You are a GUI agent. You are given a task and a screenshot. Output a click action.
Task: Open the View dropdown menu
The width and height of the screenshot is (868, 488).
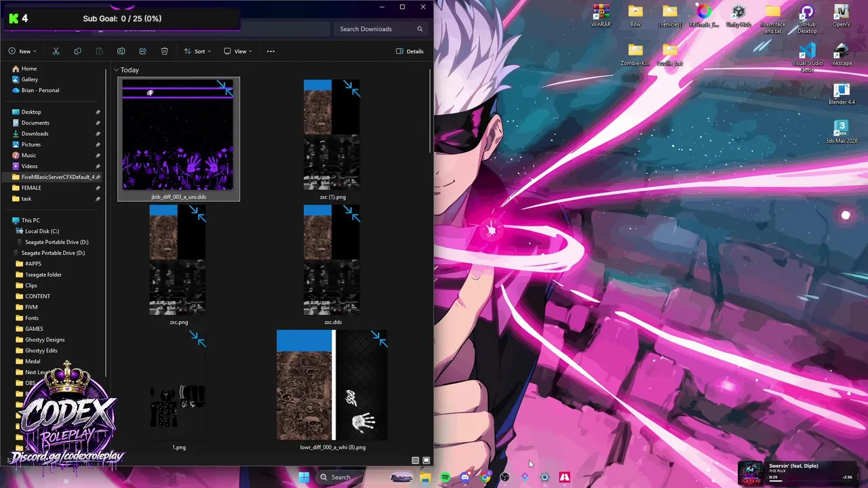[x=238, y=52]
